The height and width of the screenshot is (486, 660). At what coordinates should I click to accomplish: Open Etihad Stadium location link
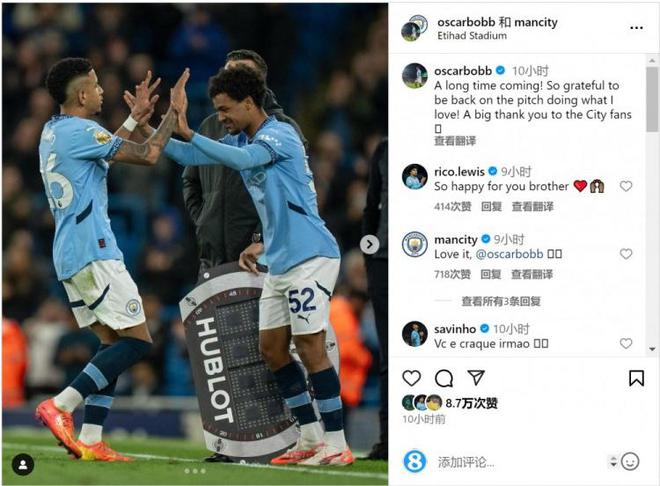[472, 36]
